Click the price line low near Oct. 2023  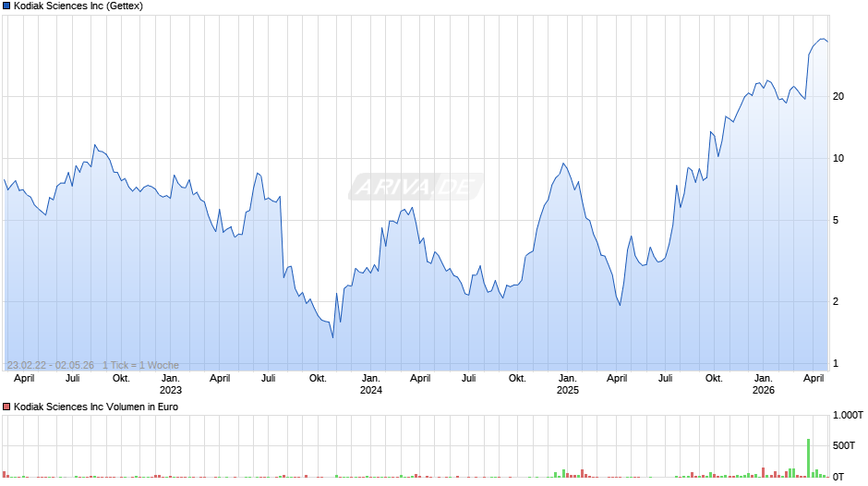(332, 337)
